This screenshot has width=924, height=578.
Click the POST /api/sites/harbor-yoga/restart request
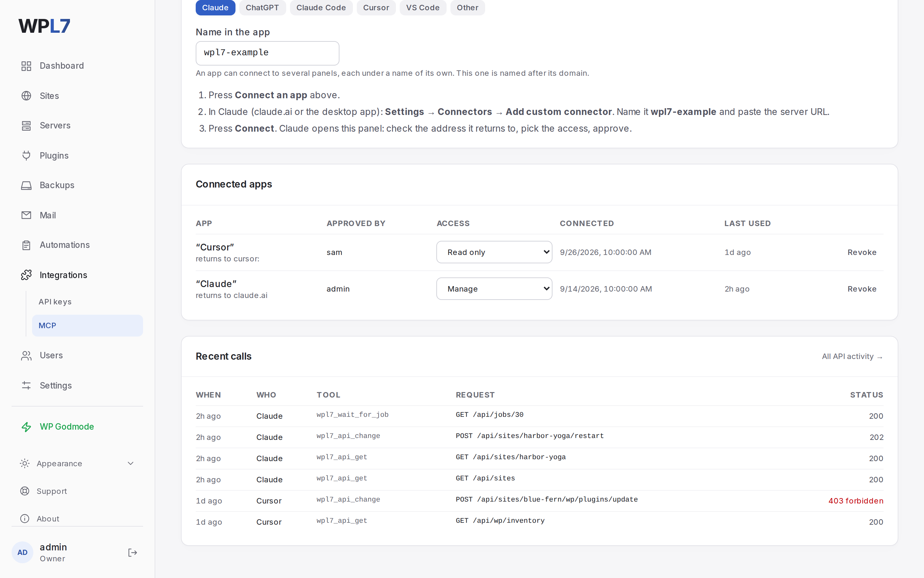tap(530, 436)
